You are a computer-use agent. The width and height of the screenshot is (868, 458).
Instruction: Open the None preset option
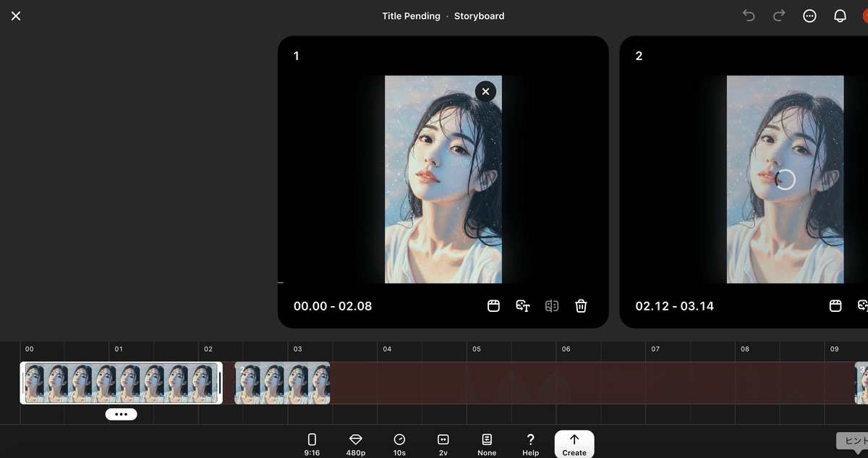pyautogui.click(x=487, y=442)
